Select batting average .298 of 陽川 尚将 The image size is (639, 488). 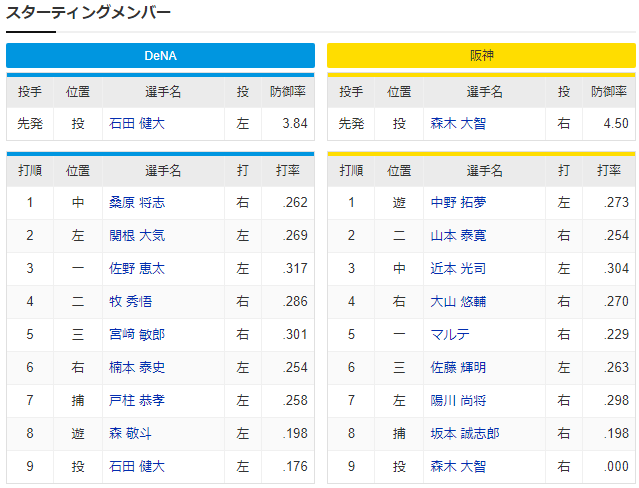click(616, 401)
